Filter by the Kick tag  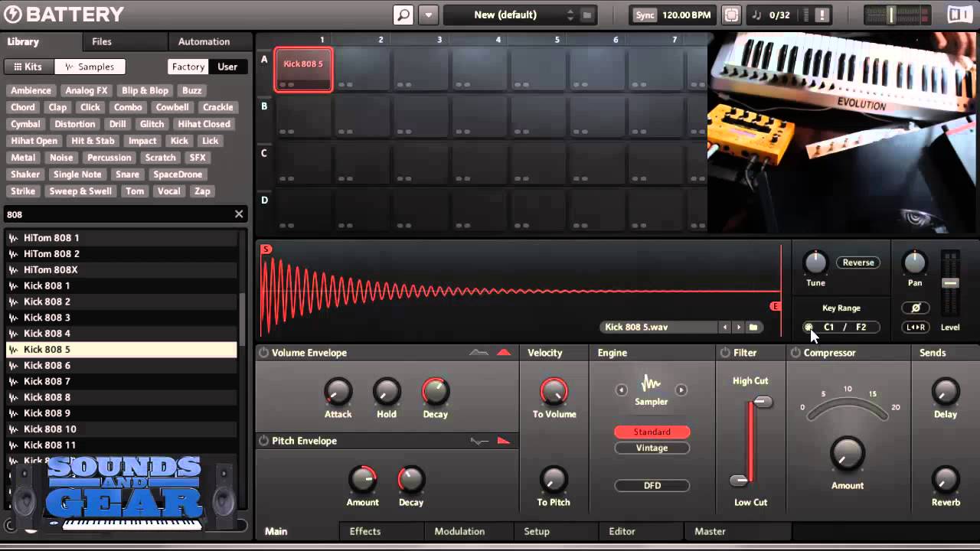(179, 141)
